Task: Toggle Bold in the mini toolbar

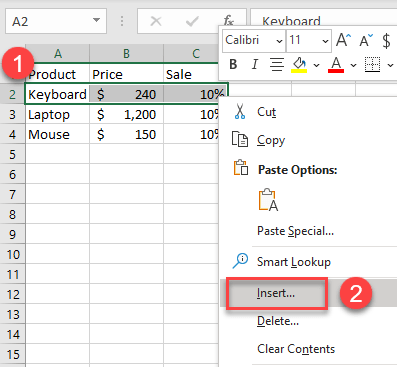Action: click(233, 64)
